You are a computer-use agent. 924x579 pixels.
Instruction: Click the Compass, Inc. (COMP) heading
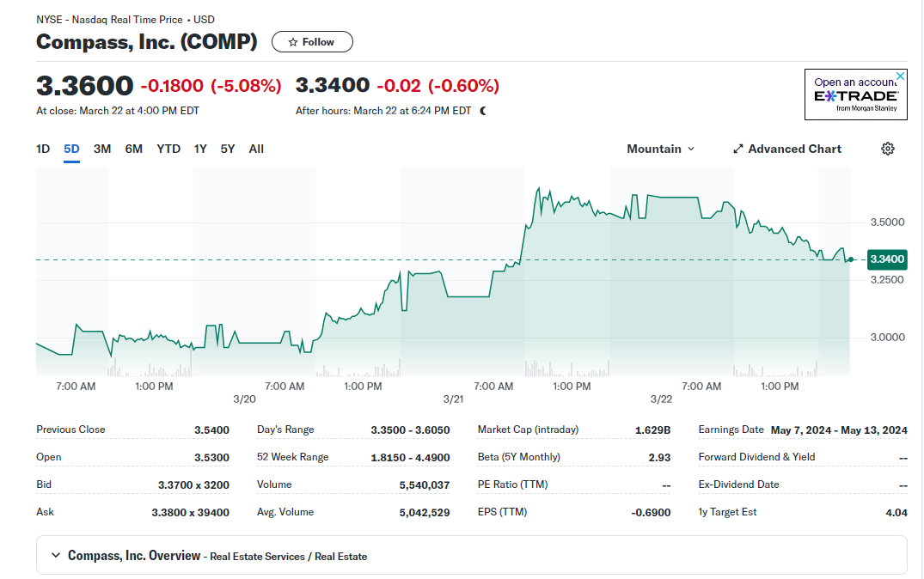[147, 42]
